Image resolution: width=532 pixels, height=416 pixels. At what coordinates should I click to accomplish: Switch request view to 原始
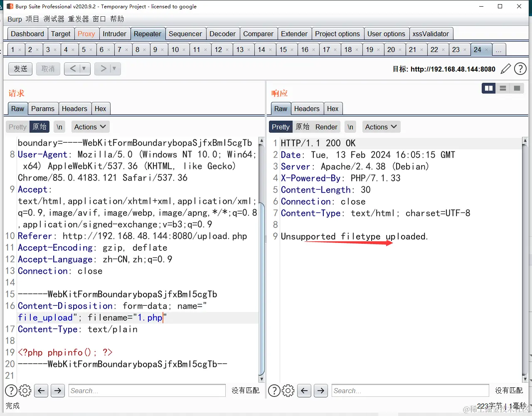[39, 127]
